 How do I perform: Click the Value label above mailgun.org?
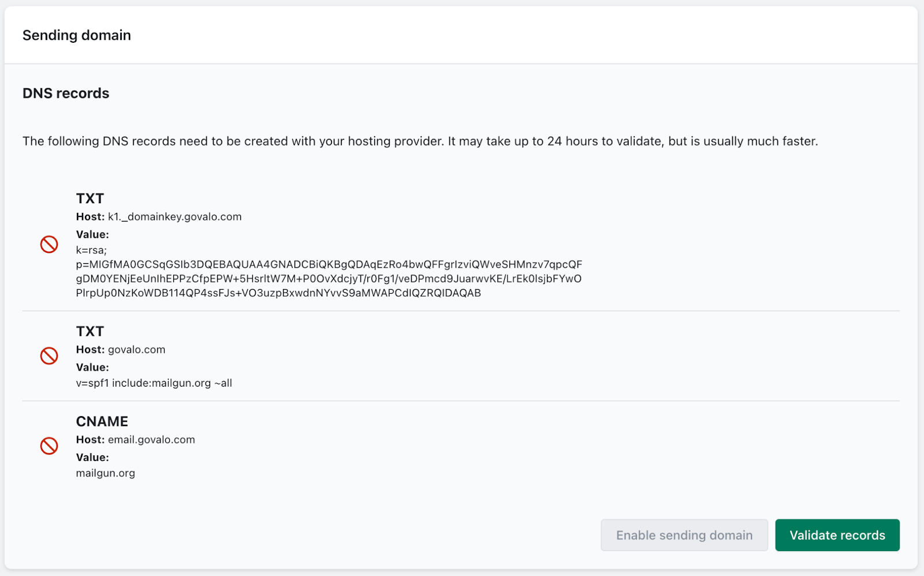92,458
